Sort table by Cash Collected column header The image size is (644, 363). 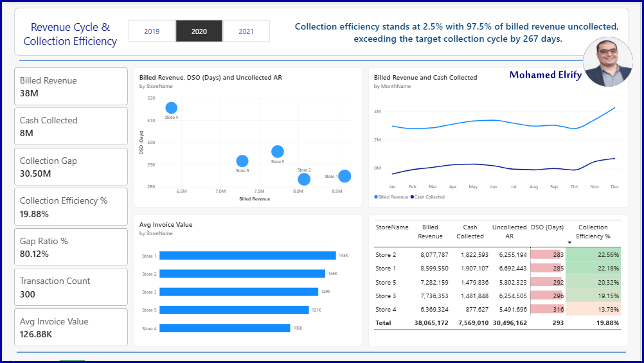tap(470, 231)
